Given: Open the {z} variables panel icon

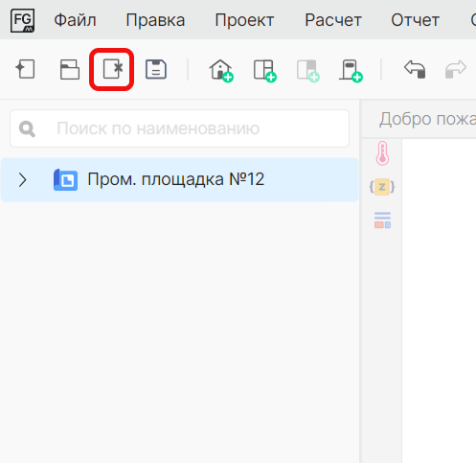Looking at the screenshot, I should point(382,187).
